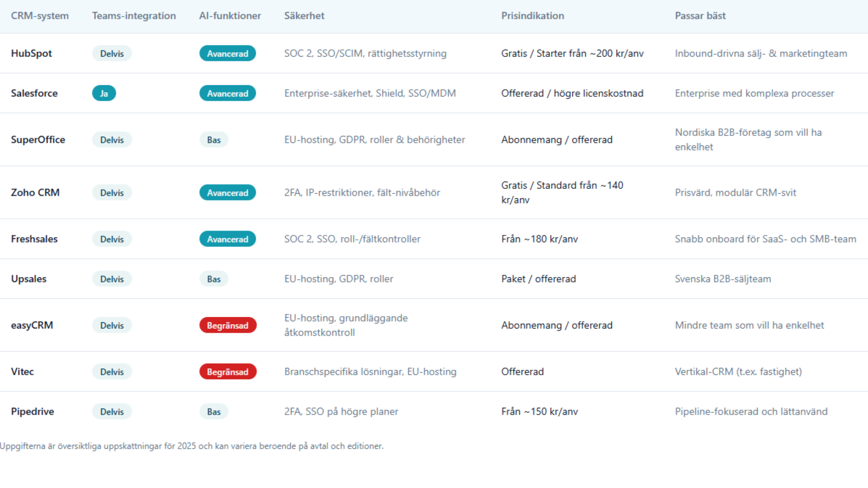
Task: Click the Prisindikation column header
Action: [x=532, y=16]
